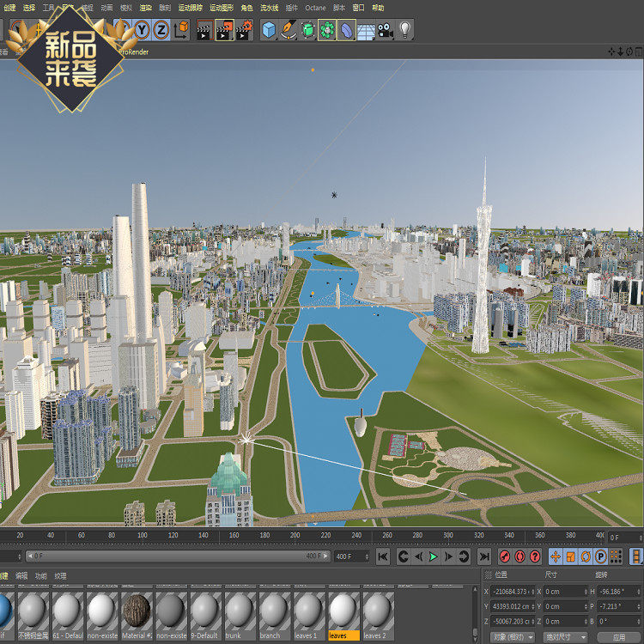Add a Floor environment object
Image resolution: width=644 pixels, height=644 pixels.
(366, 31)
